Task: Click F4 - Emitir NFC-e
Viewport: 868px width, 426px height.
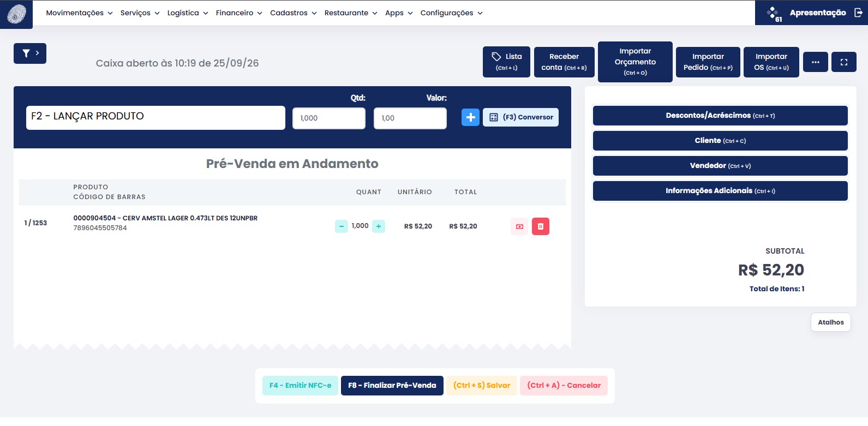Action: (x=300, y=386)
